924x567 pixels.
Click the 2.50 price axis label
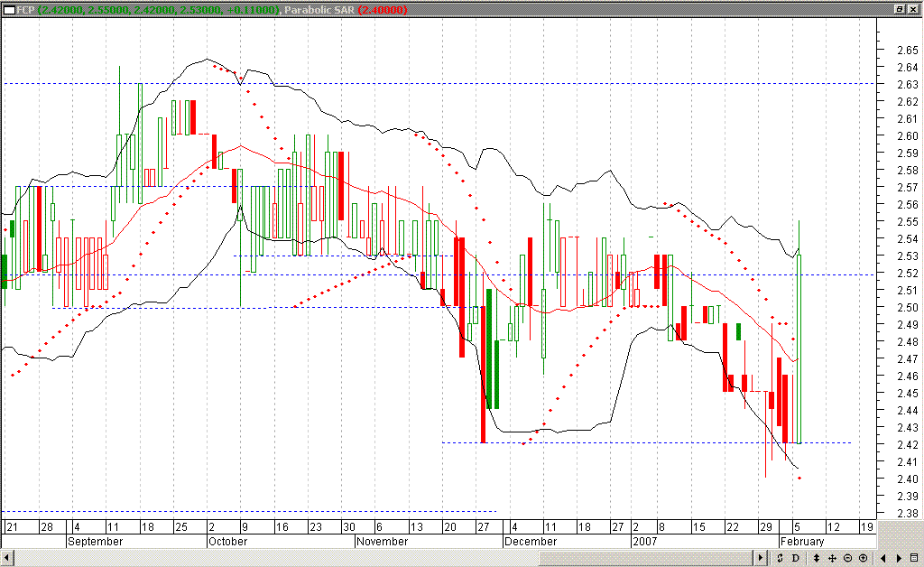pos(908,308)
